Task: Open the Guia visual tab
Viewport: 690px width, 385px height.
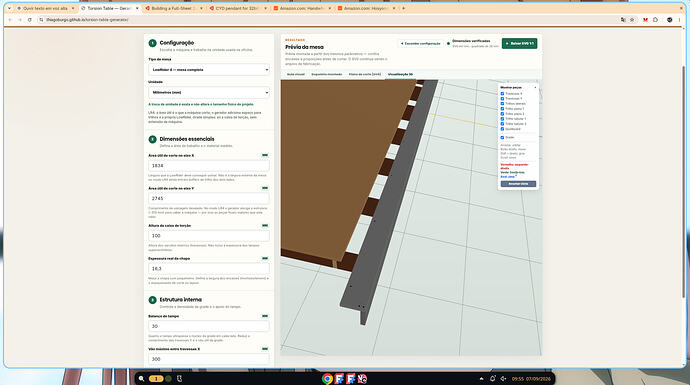Action: click(295, 74)
